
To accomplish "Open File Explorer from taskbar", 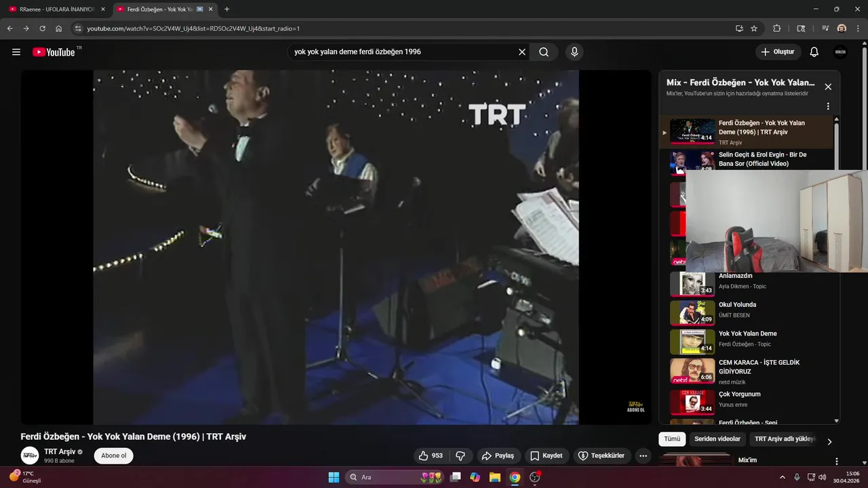I will click(x=495, y=477).
